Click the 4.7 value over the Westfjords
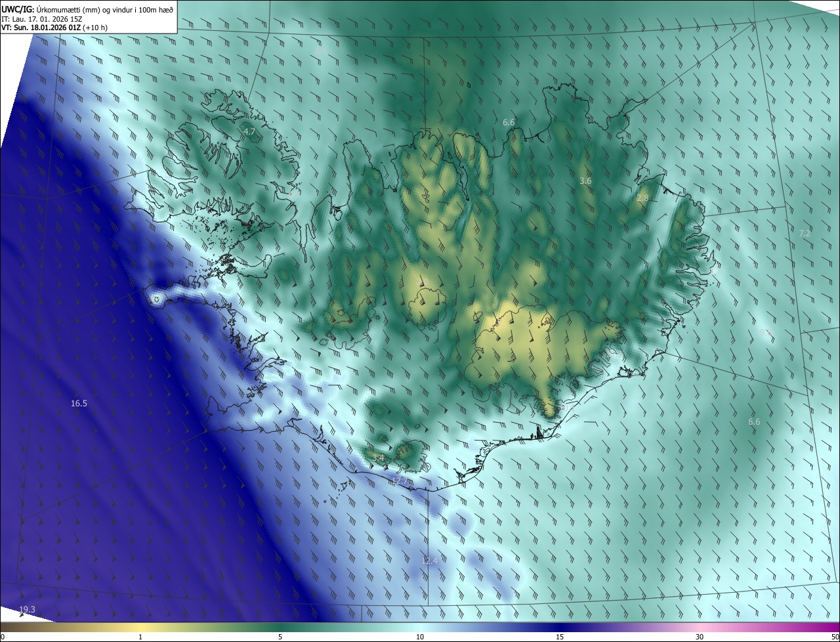 pos(249,132)
